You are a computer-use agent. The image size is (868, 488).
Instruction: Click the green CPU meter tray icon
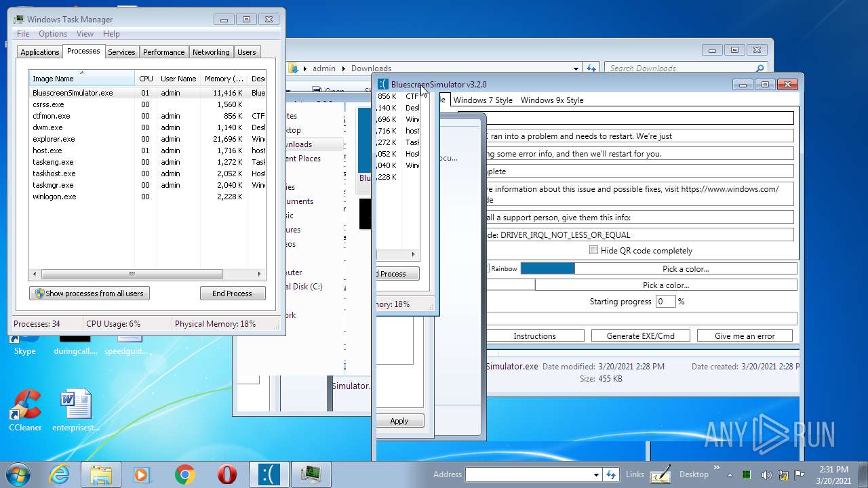point(747,475)
